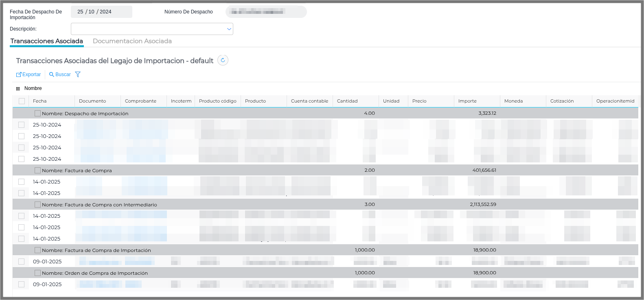Switch to Documentacion Asociada tab
Image resolution: width=644 pixels, height=300 pixels.
[132, 41]
